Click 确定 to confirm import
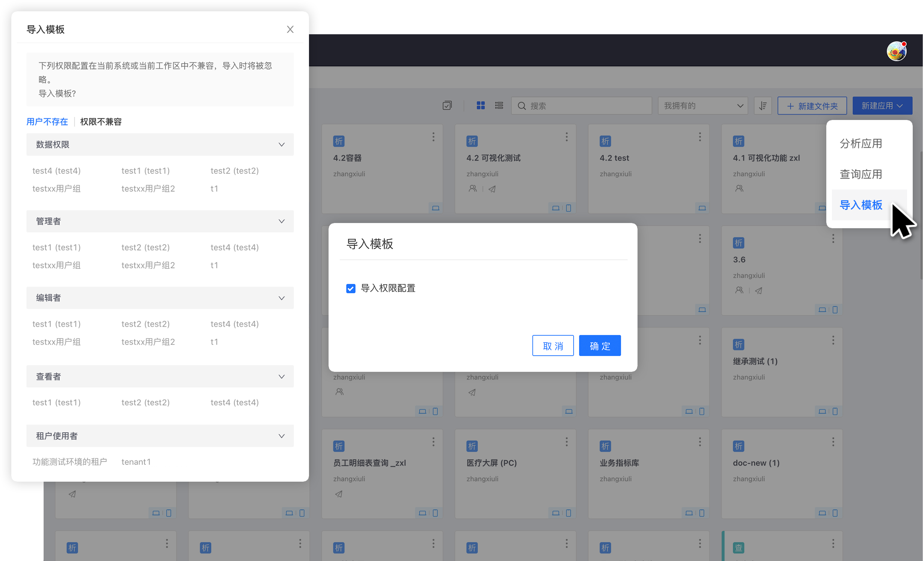 tap(598, 345)
